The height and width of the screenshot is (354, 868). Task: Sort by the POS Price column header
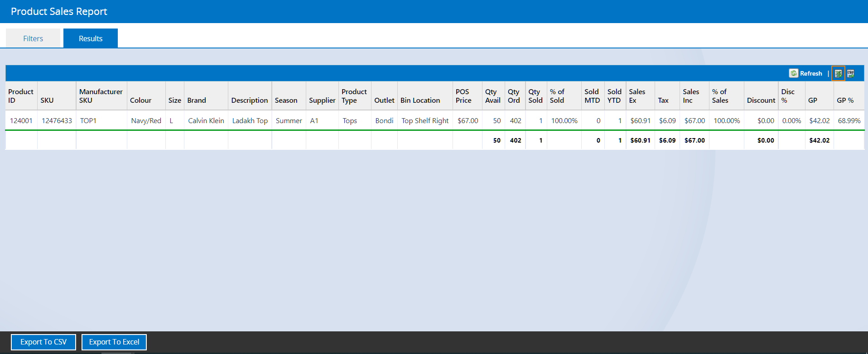click(468, 96)
